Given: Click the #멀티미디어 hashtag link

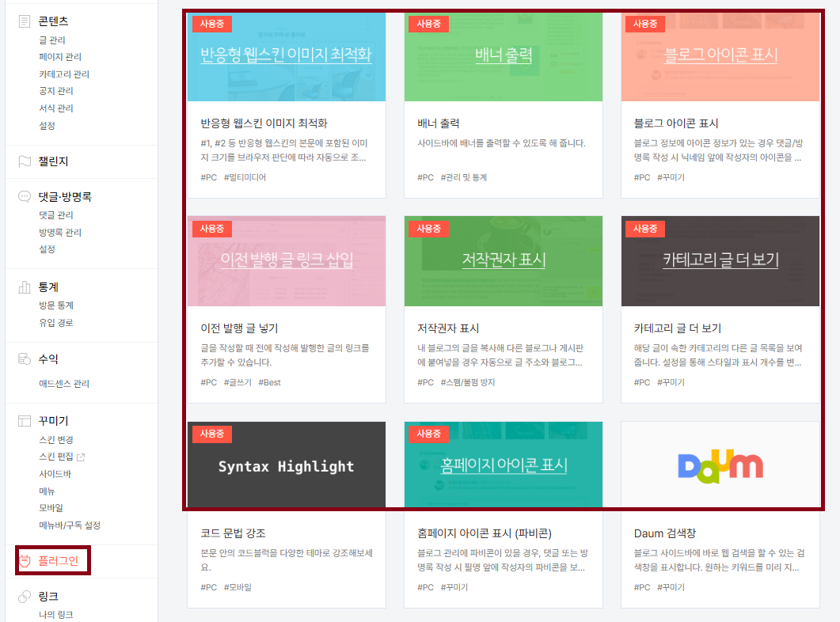Looking at the screenshot, I should (x=247, y=177).
